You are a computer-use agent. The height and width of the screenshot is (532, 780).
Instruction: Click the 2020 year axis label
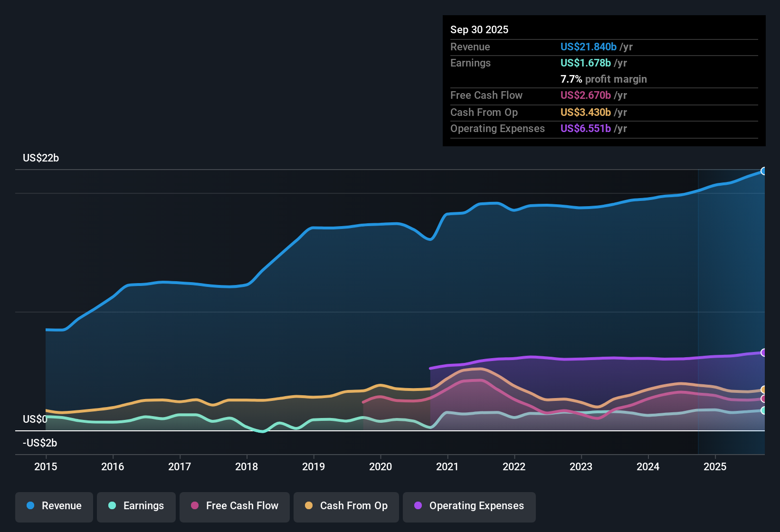(x=380, y=466)
